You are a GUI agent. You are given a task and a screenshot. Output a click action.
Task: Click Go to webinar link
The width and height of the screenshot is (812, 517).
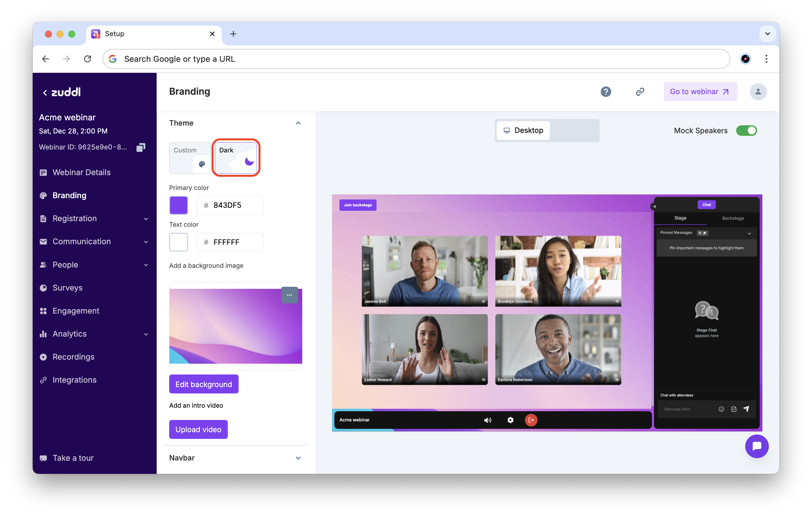coord(700,92)
